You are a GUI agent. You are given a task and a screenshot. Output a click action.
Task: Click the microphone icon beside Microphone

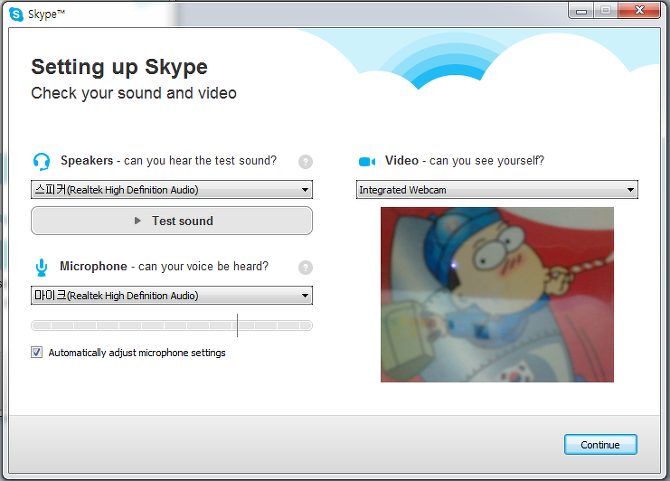(x=41, y=267)
